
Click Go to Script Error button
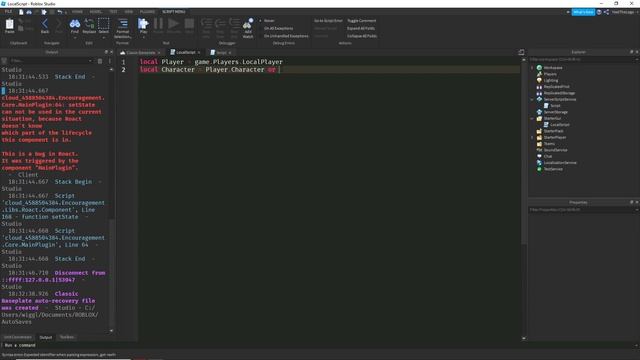[x=328, y=20]
